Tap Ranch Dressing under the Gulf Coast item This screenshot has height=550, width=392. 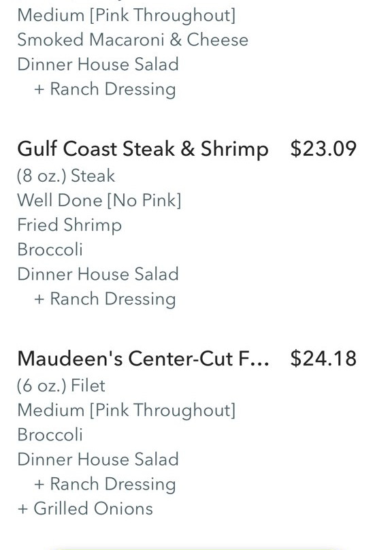tap(105, 300)
